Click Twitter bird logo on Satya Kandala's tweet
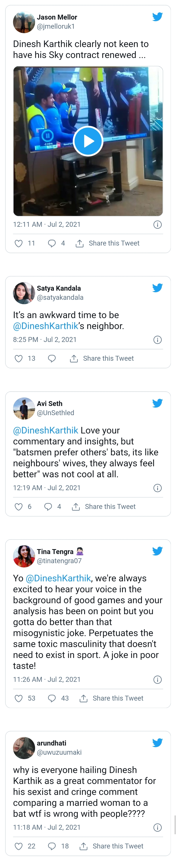 [158, 287]
